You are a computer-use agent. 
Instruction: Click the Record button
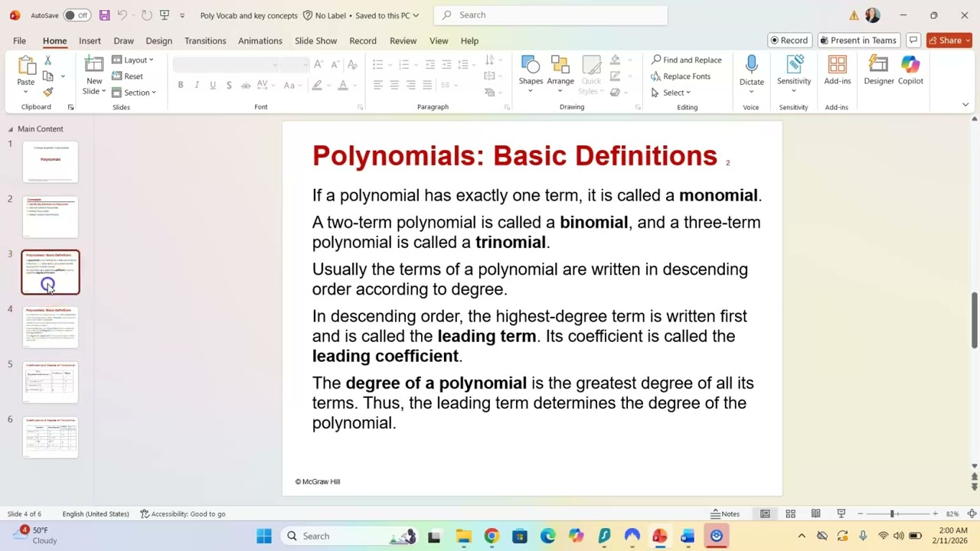[789, 41]
